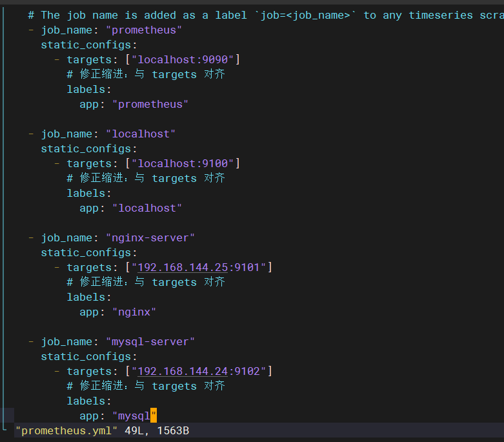Screen dimensions: 504x442
Task: Click the "prometheus.yml" 49L status line
Action: (102, 431)
